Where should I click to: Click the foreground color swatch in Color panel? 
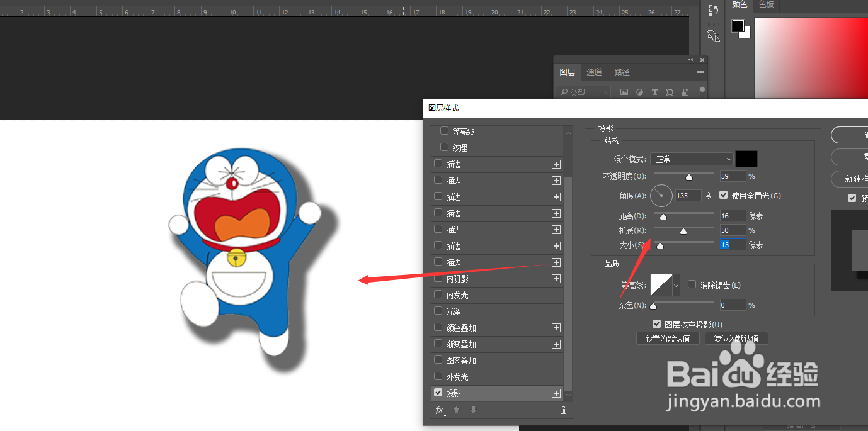[738, 26]
